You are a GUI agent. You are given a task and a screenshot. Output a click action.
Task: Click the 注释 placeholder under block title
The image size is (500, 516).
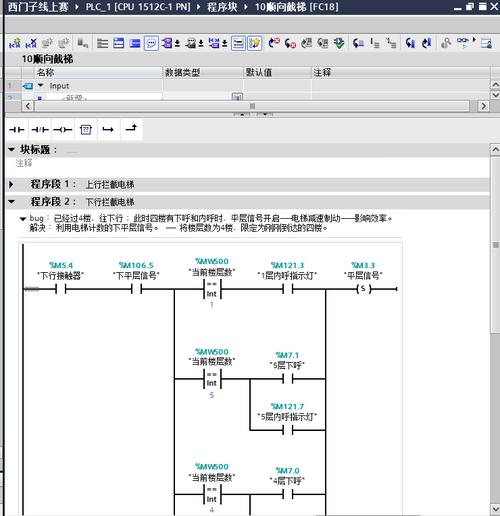[24, 163]
